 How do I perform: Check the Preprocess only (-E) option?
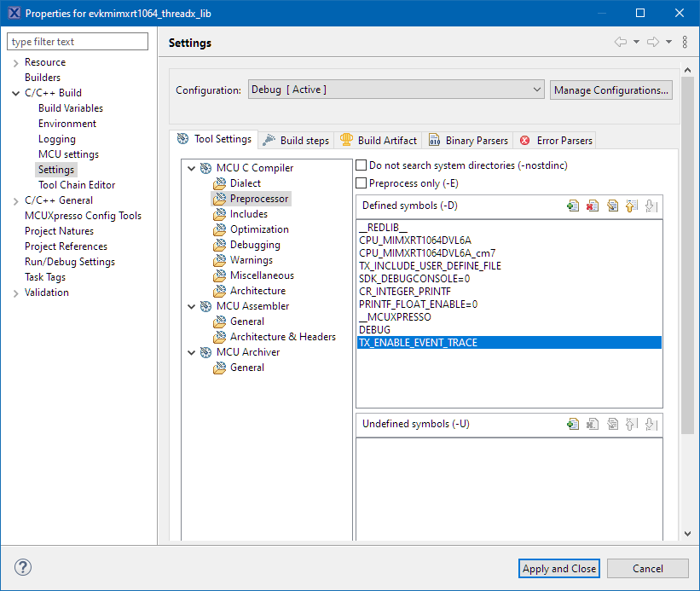pyautogui.click(x=362, y=183)
